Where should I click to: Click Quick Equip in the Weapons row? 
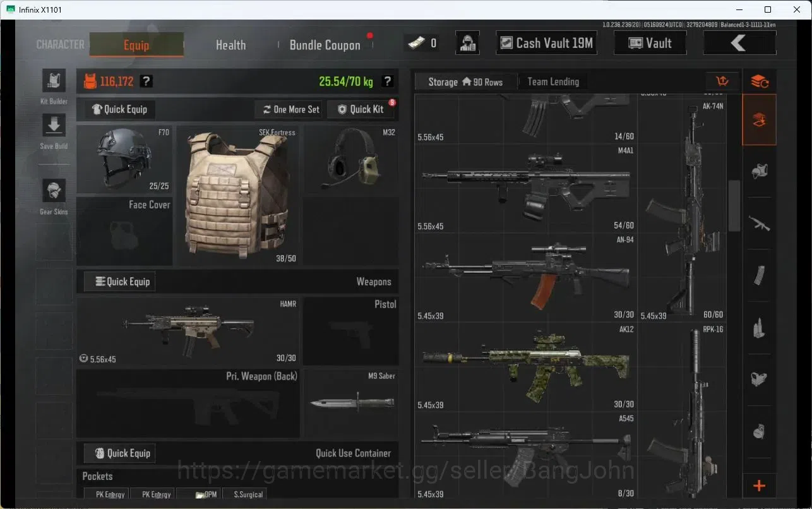[x=119, y=282]
